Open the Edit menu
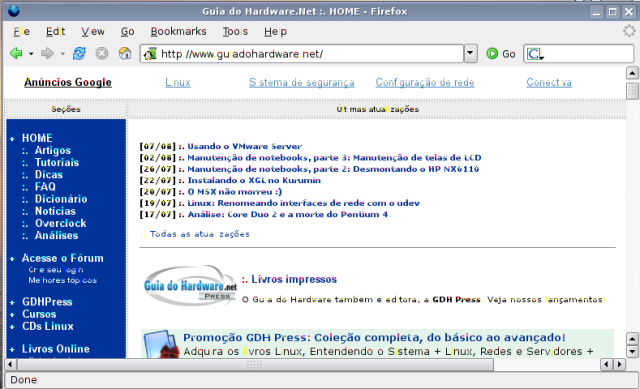The height and width of the screenshot is (389, 640). [56, 31]
